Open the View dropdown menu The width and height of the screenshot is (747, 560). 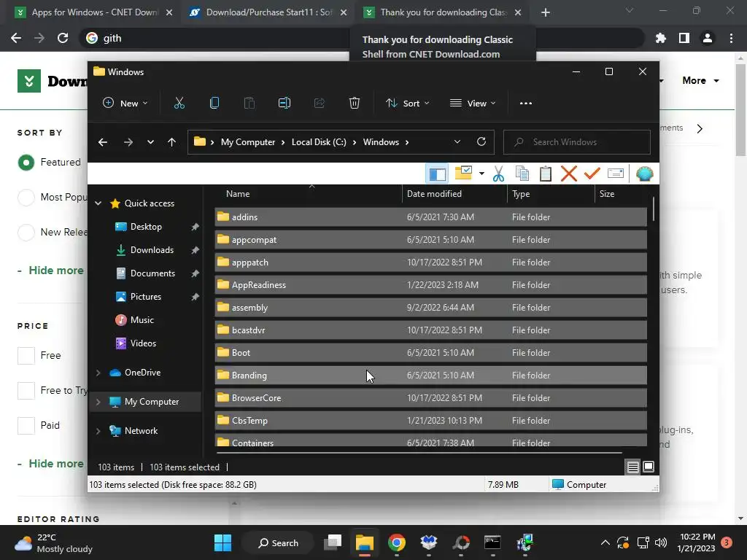473,104
